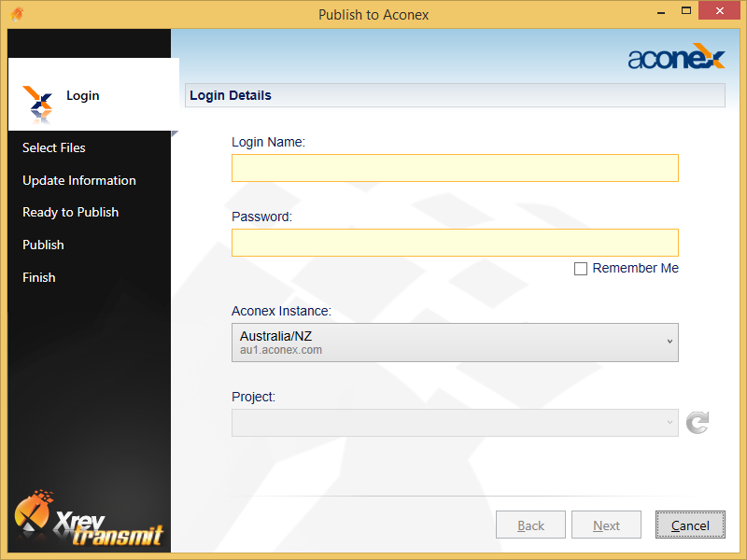Go to the Select Files step

pos(54,147)
